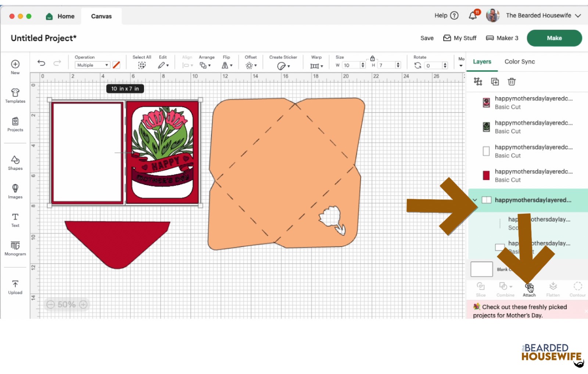Open the Flip dropdown
The image size is (588, 374).
click(227, 65)
